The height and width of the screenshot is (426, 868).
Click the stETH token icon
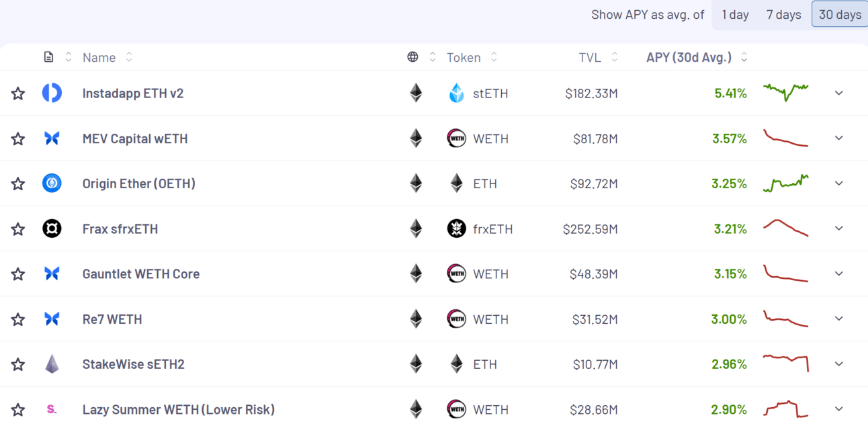coord(457,93)
